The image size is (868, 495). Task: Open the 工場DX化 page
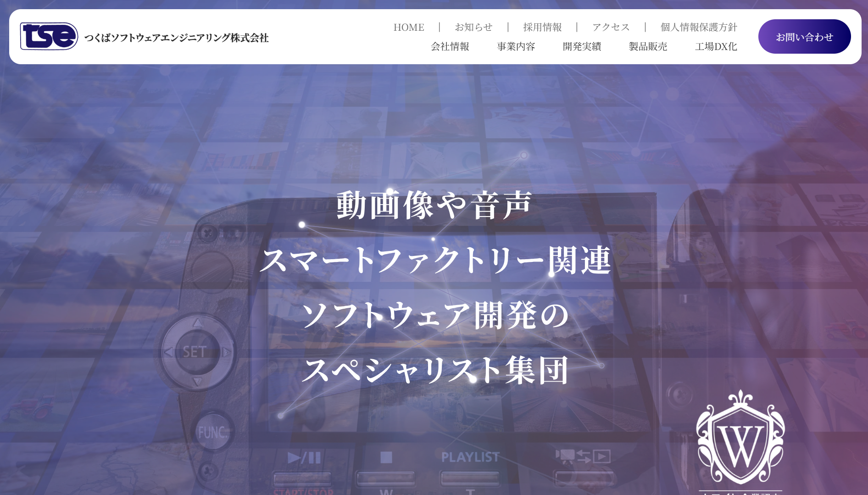(716, 46)
